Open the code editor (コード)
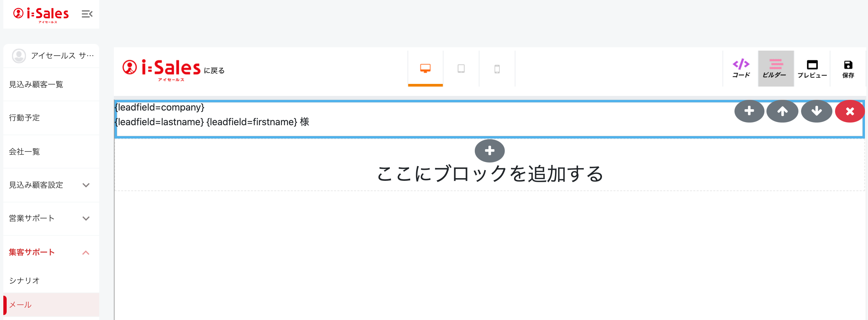 click(x=741, y=68)
